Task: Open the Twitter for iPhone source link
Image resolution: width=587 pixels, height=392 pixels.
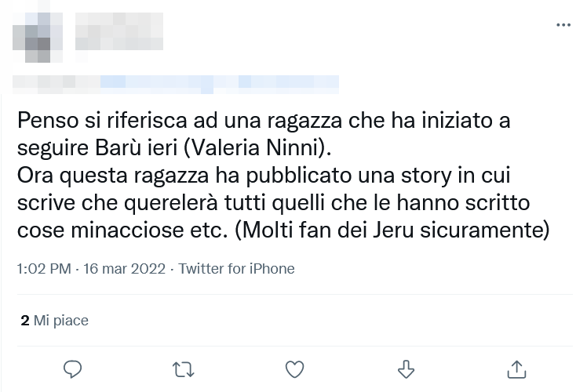Action: click(x=236, y=269)
